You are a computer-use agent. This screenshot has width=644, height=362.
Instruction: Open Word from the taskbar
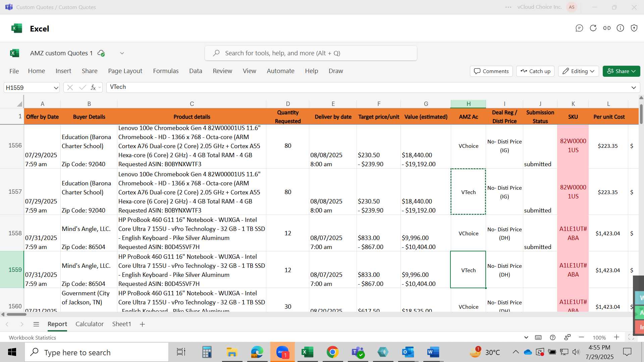click(x=433, y=352)
